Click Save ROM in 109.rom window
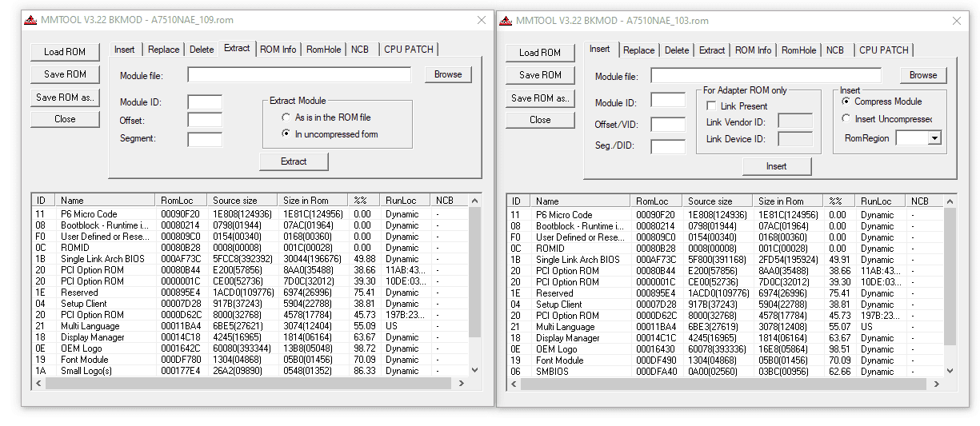This screenshot has height=426, width=980. point(65,74)
